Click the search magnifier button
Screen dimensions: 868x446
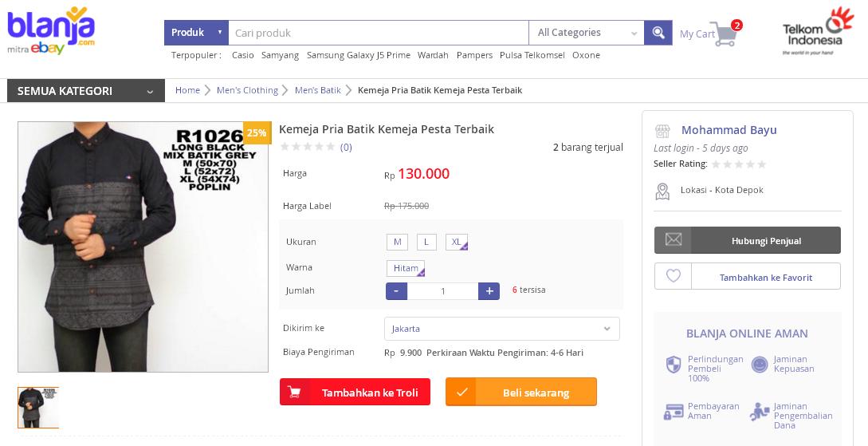[x=658, y=33]
